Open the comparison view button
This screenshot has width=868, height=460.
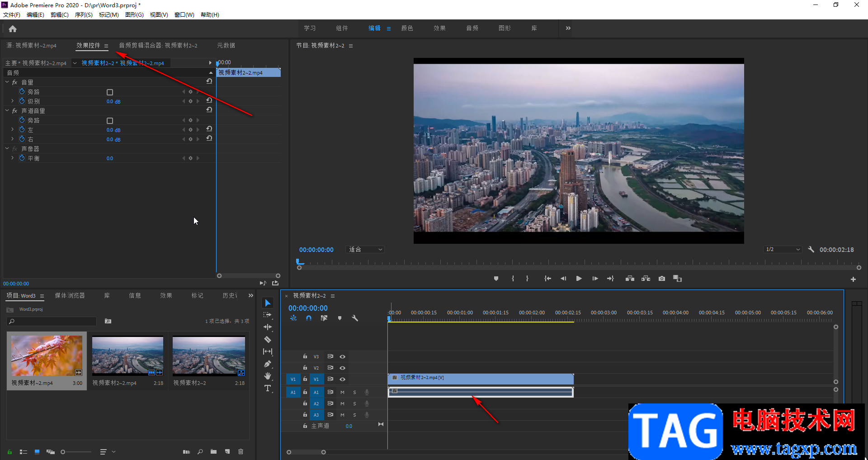click(677, 279)
